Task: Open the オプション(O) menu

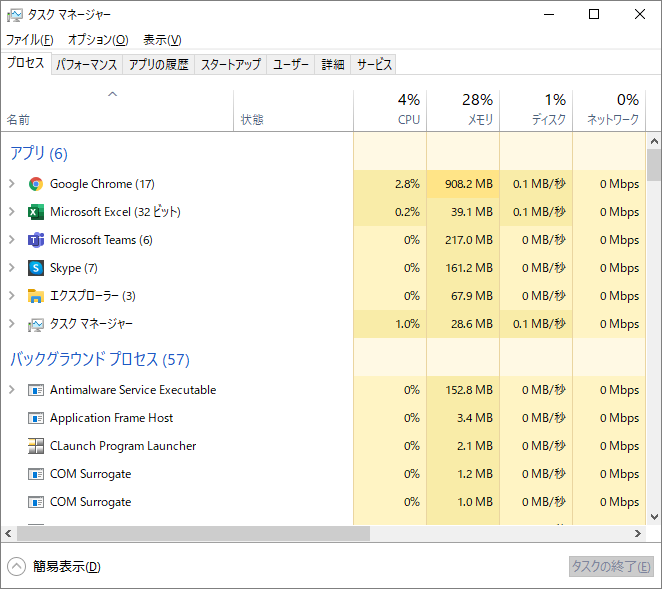Action: tap(98, 40)
